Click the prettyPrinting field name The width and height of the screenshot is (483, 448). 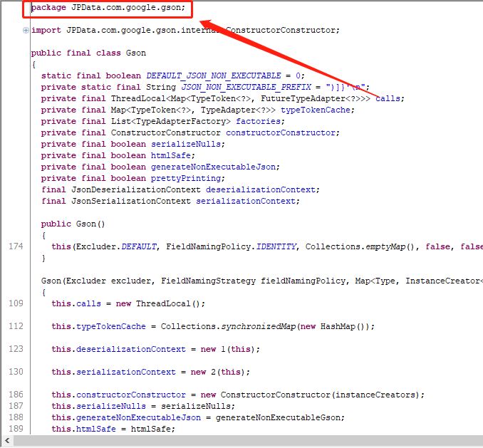pyautogui.click(x=186, y=178)
